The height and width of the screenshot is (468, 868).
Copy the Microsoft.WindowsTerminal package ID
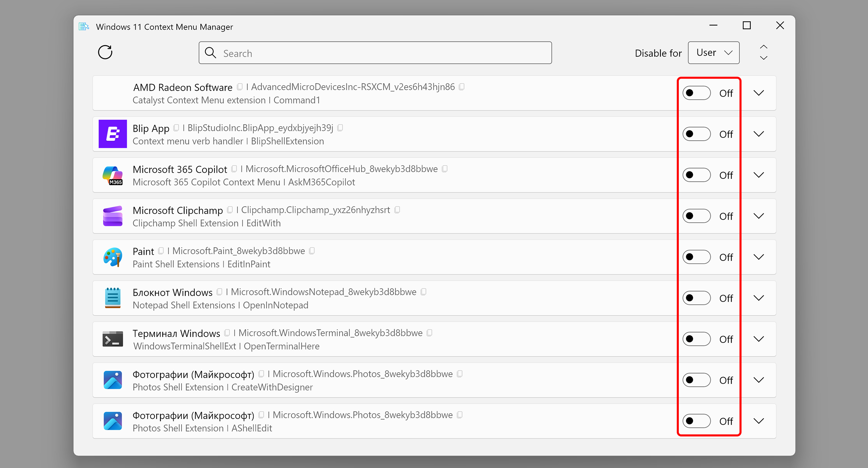point(429,333)
